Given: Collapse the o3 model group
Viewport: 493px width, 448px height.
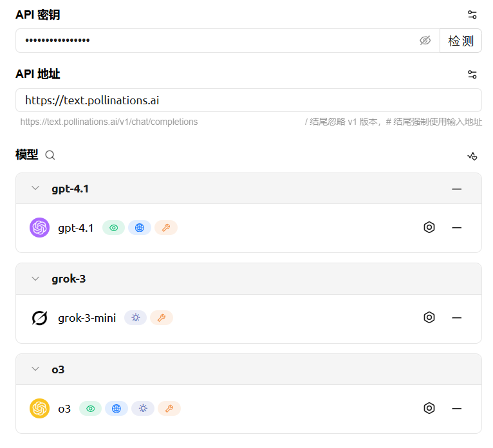Looking at the screenshot, I should coord(35,369).
